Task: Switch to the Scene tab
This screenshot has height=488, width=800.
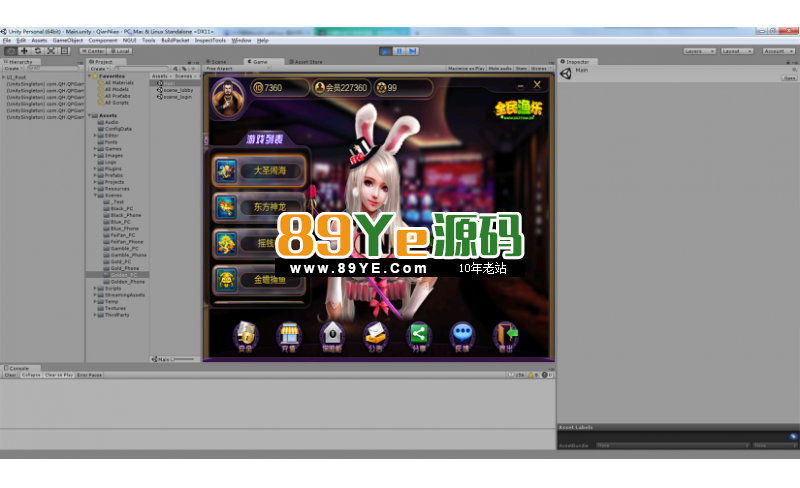Action: [217, 62]
